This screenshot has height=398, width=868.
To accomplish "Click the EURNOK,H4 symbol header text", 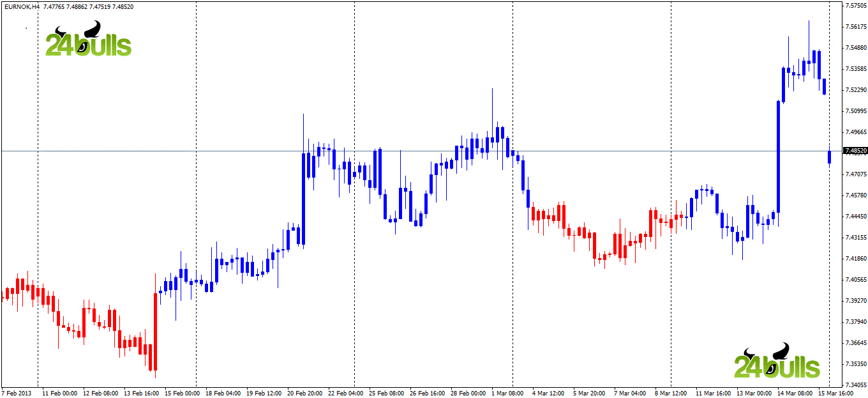I will click(x=22, y=6).
